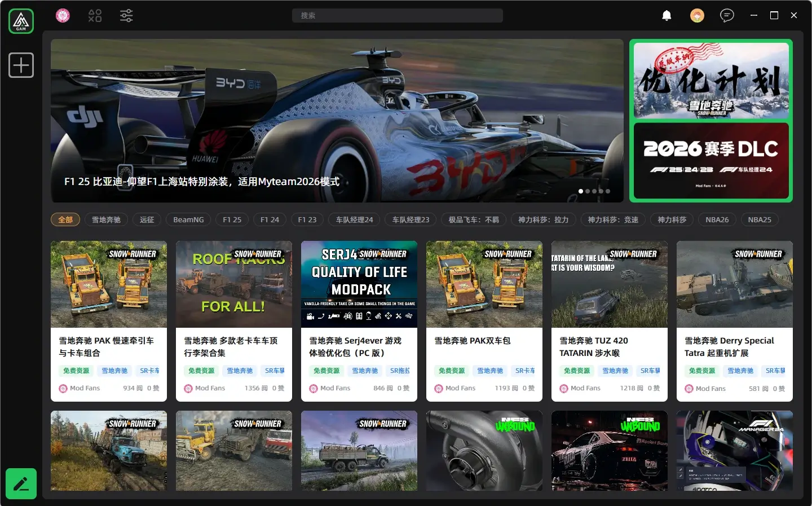Open title 雪地奔驰 TUZ 420 TATARIN 涉水喉
Viewport: 812px width, 506px height.
pyautogui.click(x=594, y=347)
